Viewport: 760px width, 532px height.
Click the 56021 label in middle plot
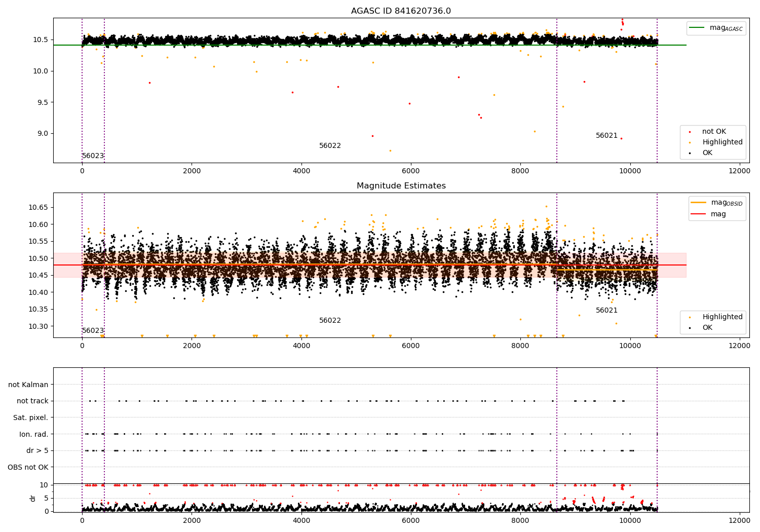click(x=606, y=311)
